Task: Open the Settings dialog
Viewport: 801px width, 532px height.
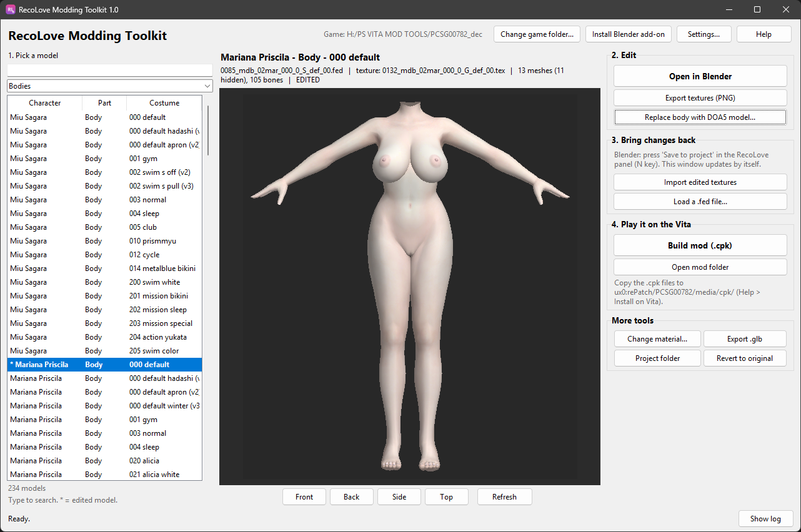Action: tap(704, 34)
